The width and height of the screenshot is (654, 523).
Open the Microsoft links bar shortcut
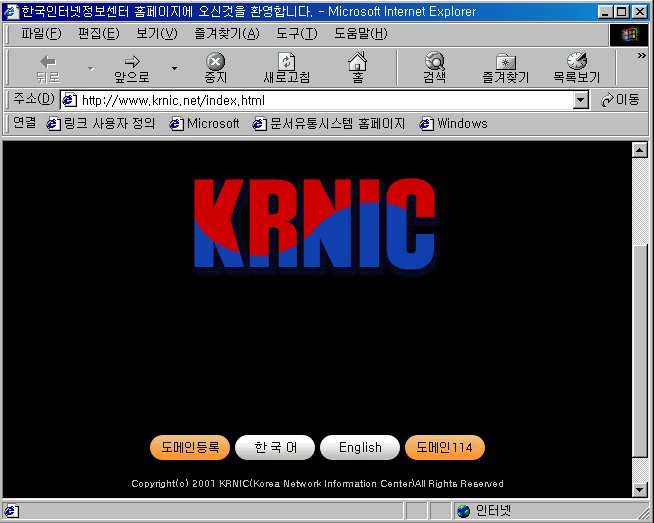tap(204, 123)
